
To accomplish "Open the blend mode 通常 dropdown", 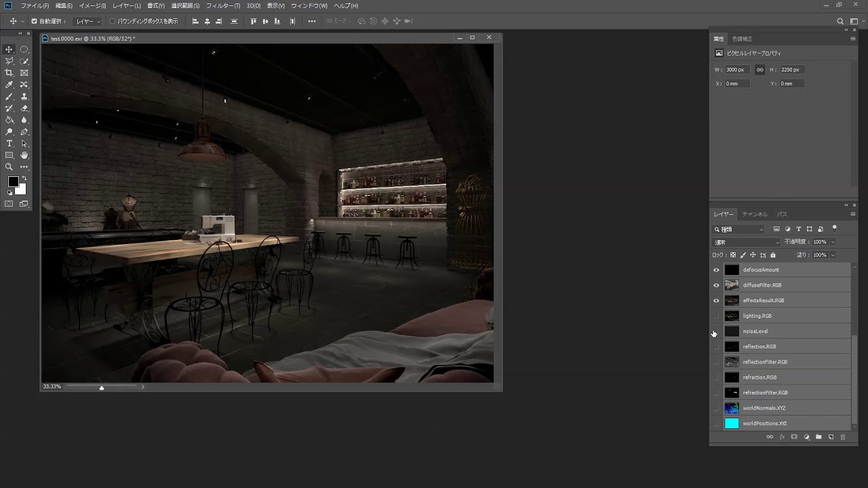I will 747,242.
